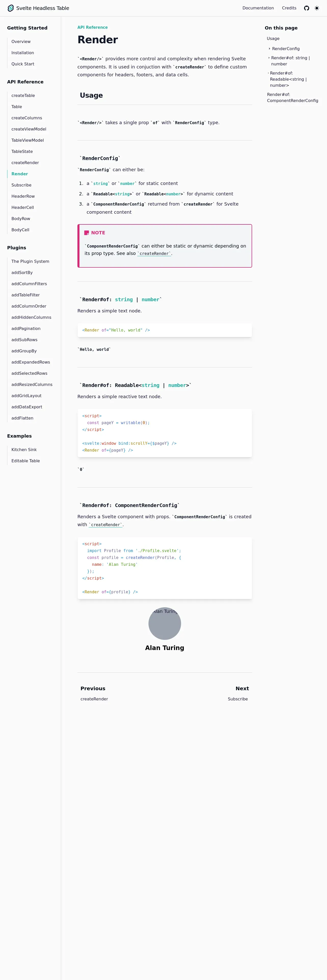
Task: Click the `RenderConfig` section heading
Action: click(100, 158)
